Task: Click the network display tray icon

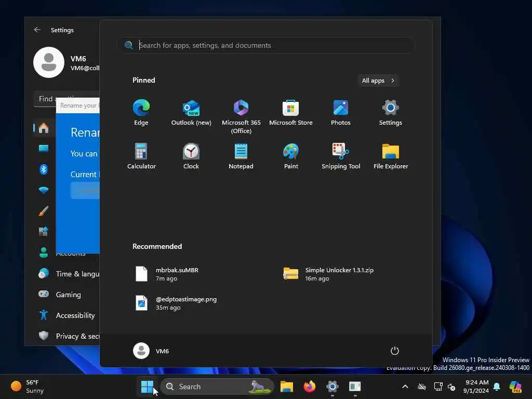Action: [x=438, y=387]
